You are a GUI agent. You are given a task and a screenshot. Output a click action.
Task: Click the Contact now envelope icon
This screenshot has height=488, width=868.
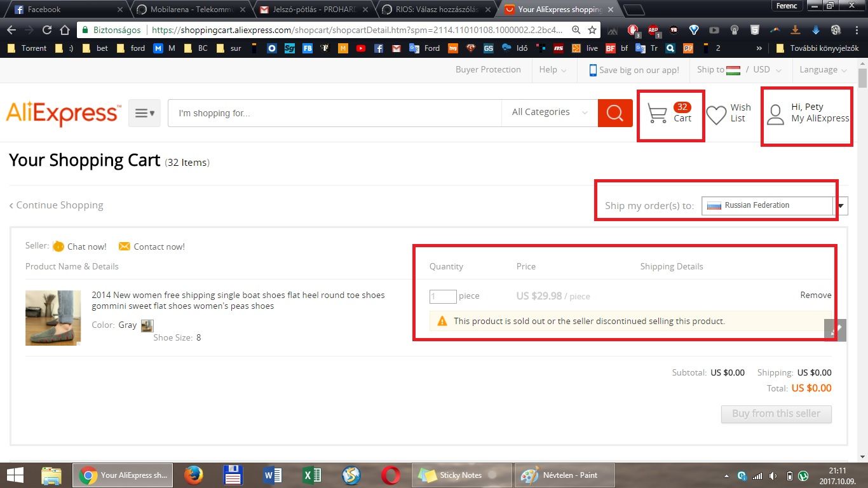click(125, 247)
